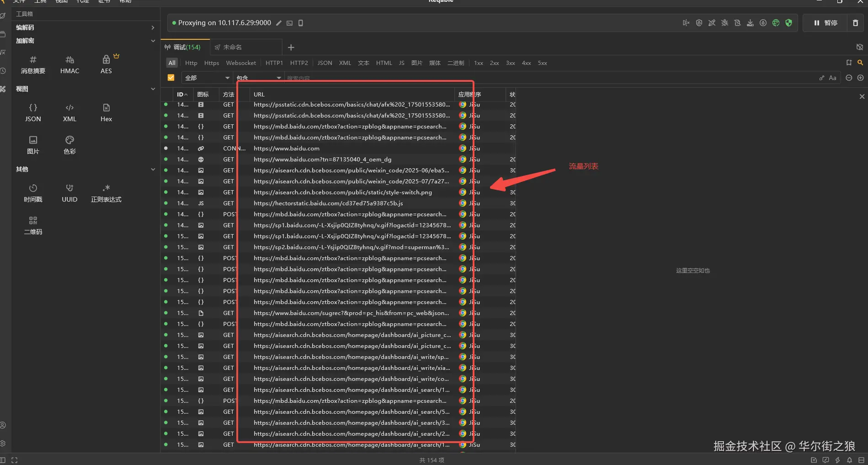Toggle the green shield SSL proxy icon
Screen dimensions: 868x465
point(789,23)
